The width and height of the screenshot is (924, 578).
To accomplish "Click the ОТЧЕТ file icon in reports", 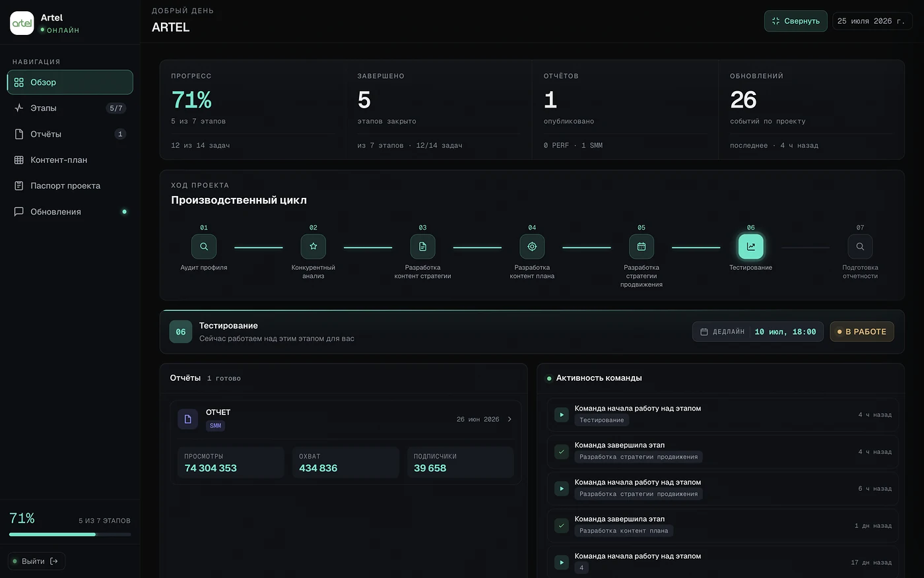I will 188,419.
